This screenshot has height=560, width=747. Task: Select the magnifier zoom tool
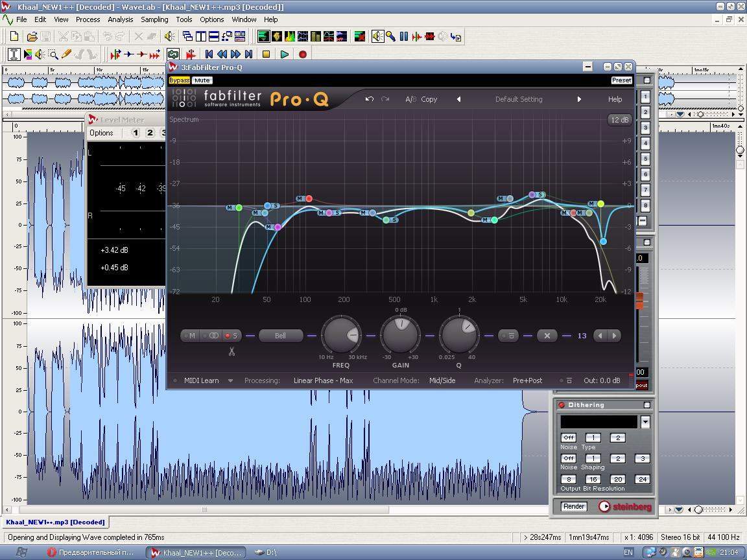click(53, 54)
